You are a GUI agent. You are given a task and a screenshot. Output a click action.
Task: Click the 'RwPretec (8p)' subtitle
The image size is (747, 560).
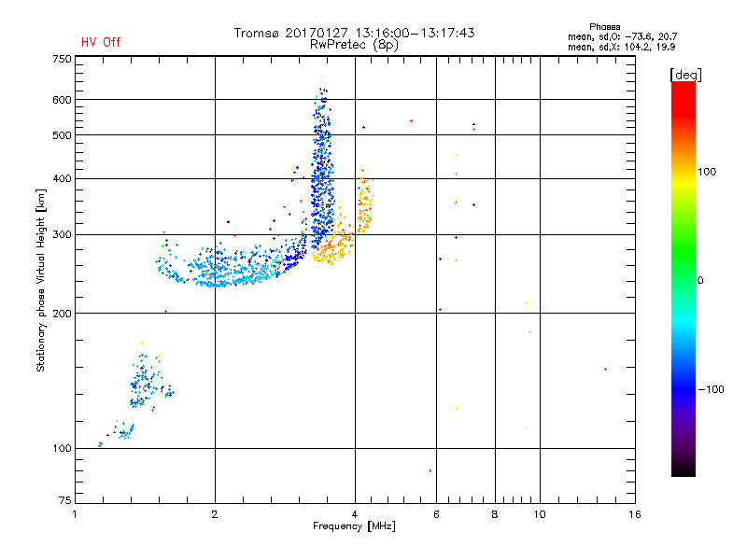pos(354,45)
